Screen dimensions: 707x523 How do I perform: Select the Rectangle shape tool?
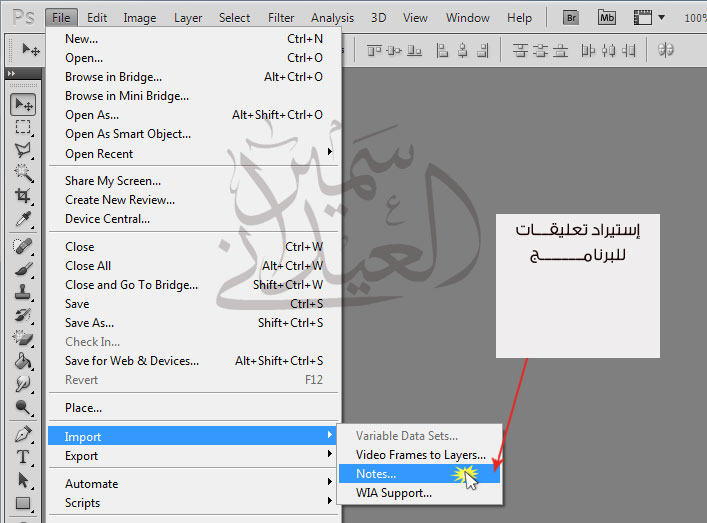point(23,503)
